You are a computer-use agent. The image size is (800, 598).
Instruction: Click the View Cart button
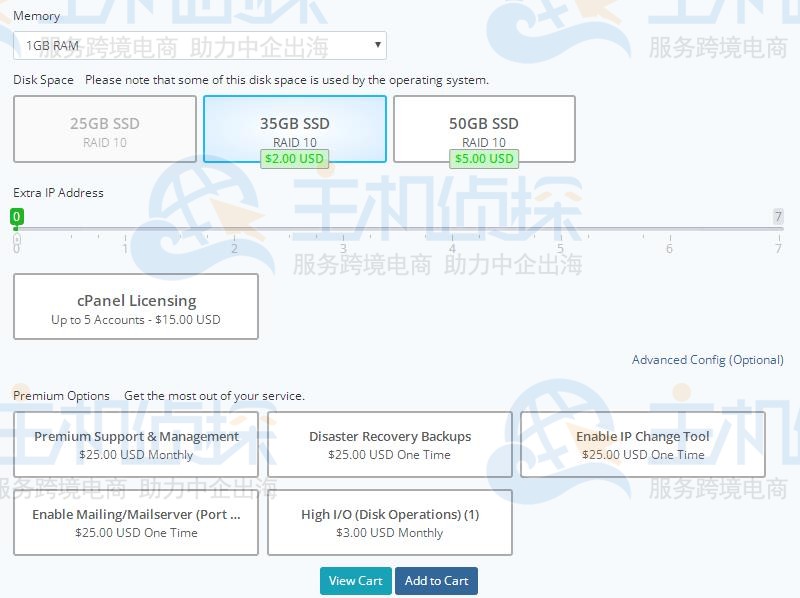point(355,581)
